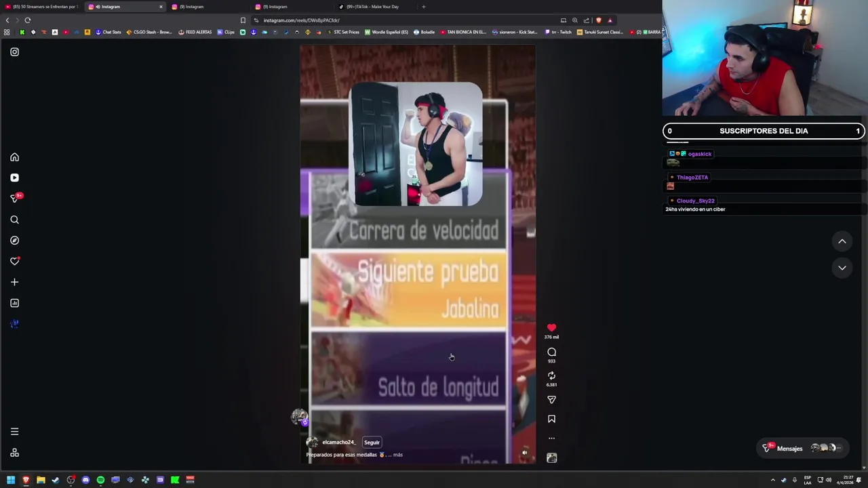Switch to the TikTok Make Your Day tab

[376, 7]
